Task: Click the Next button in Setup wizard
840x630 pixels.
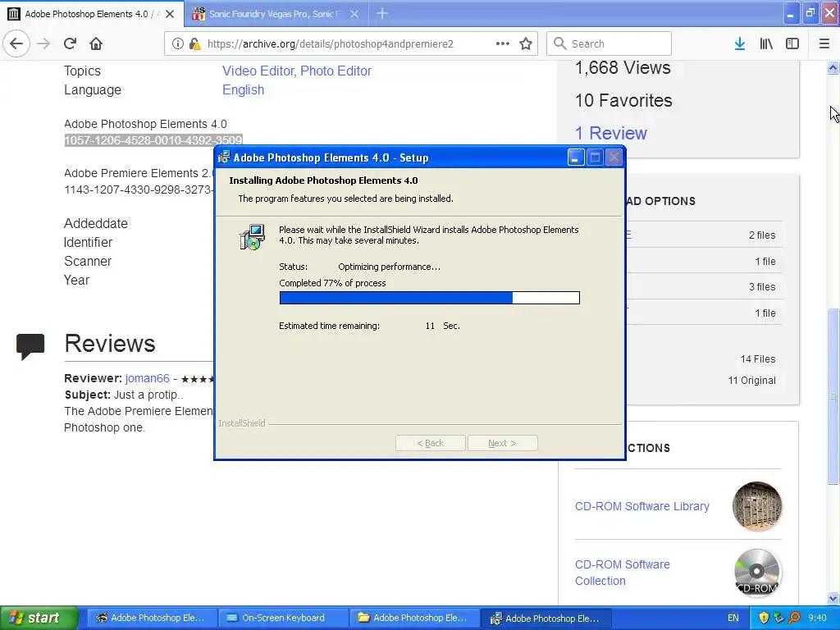Action: click(x=503, y=443)
